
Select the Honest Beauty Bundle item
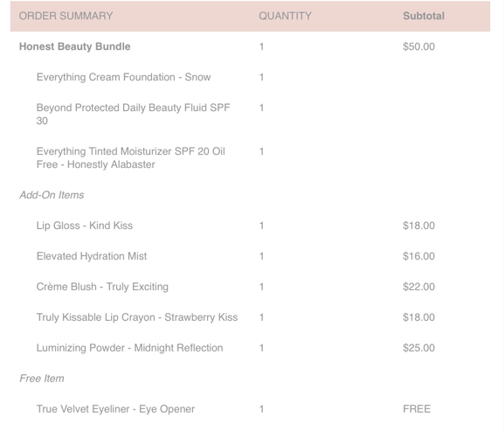point(75,46)
